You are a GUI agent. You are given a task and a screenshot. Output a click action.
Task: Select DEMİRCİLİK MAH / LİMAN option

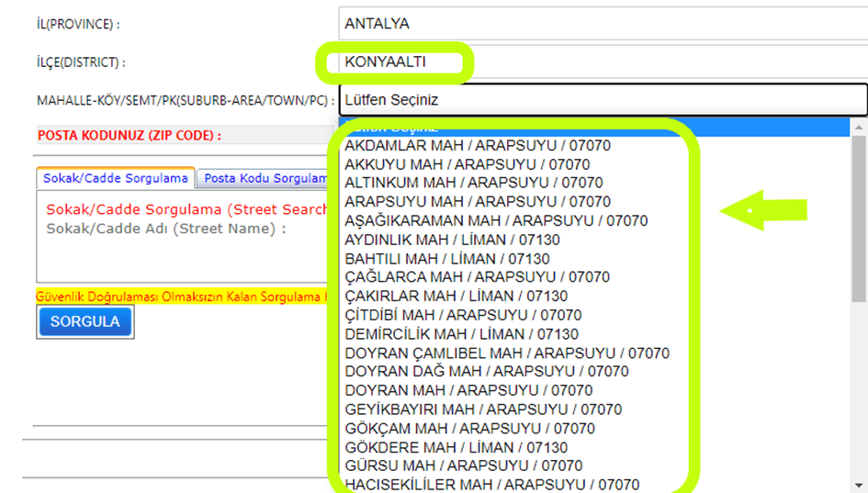461,334
